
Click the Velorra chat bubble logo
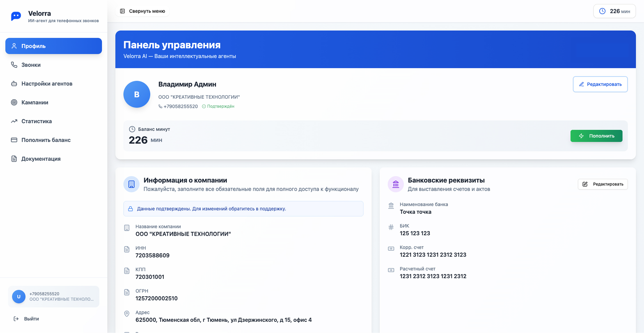(x=16, y=16)
